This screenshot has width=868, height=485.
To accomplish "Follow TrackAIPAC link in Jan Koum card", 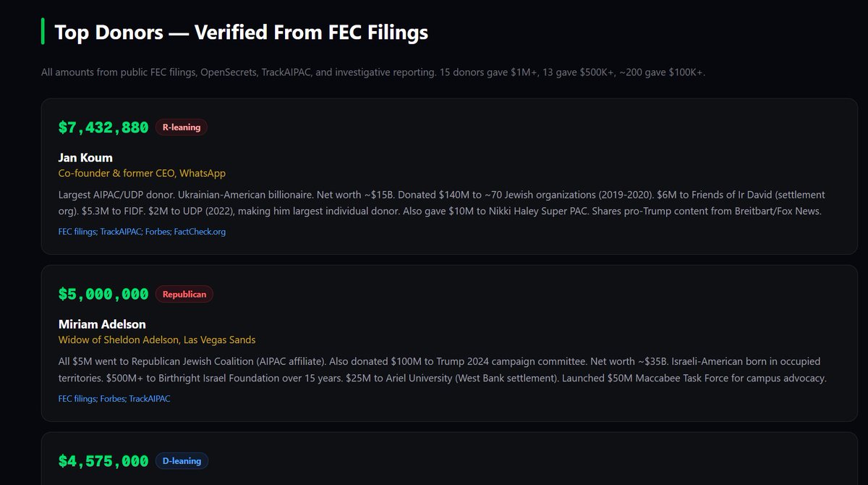I will click(x=120, y=232).
